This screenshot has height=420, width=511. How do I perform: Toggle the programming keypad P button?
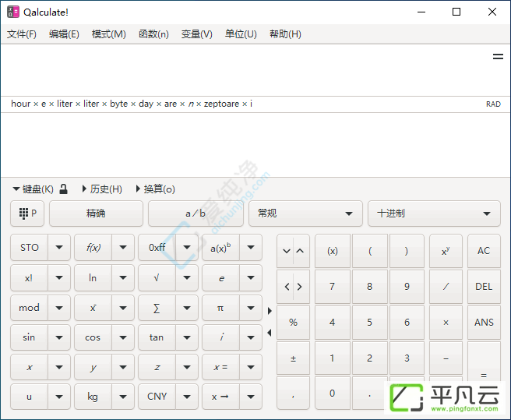point(27,214)
